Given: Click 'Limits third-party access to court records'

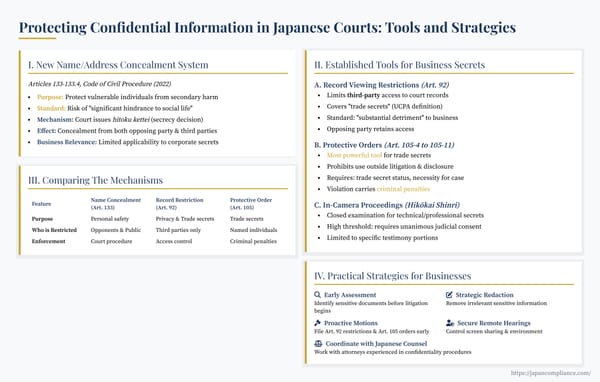Looking at the screenshot, I should pos(387,95).
